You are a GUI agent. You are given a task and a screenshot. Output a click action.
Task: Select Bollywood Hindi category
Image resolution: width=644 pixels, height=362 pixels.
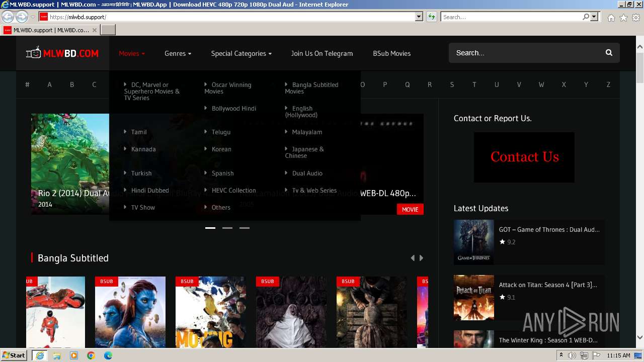(230, 108)
